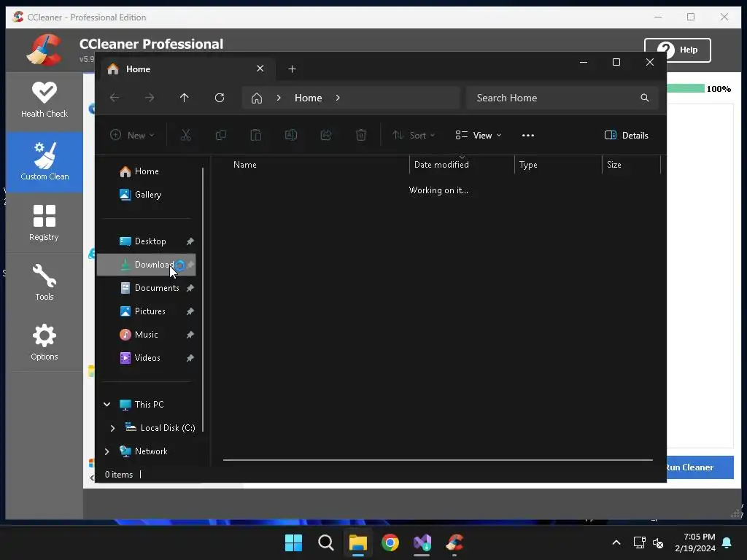Screen dimensions: 747x560
Task: Open the See more ellipsis menu
Action: point(528,135)
